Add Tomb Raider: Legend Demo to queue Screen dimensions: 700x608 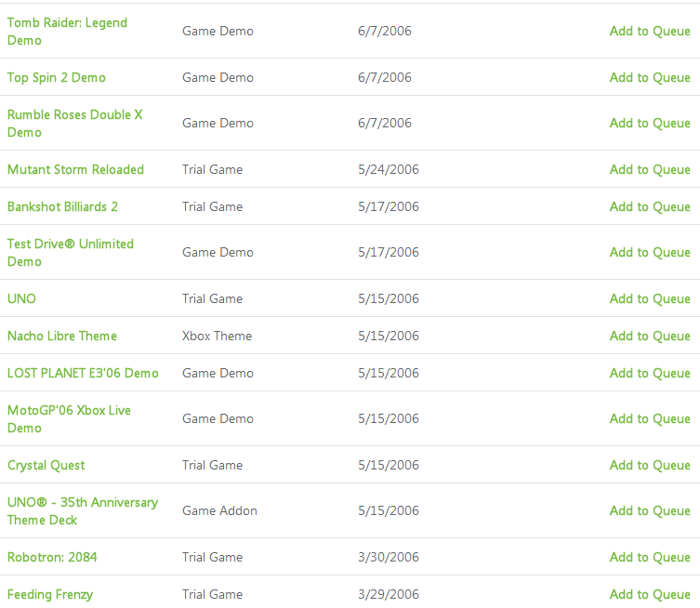click(650, 32)
